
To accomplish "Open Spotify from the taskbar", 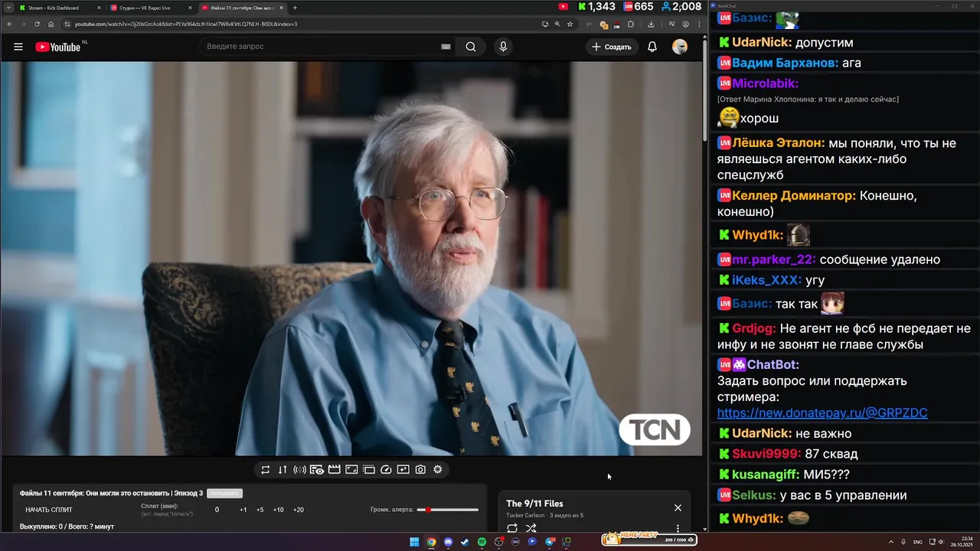I will [x=482, y=542].
